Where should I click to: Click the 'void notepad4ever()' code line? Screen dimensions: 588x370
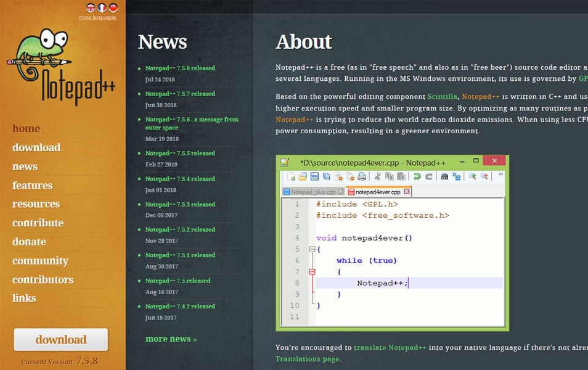[364, 238]
